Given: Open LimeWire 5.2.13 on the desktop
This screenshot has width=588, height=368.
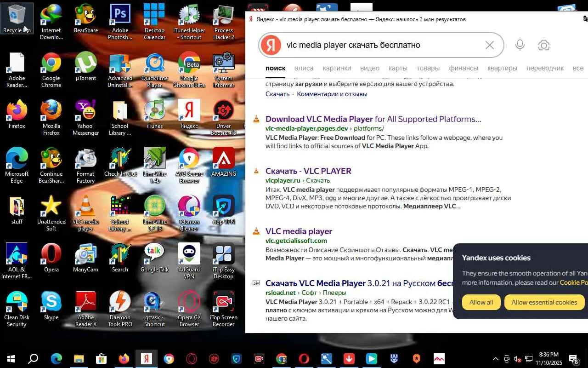Looking at the screenshot, I should point(154,213).
